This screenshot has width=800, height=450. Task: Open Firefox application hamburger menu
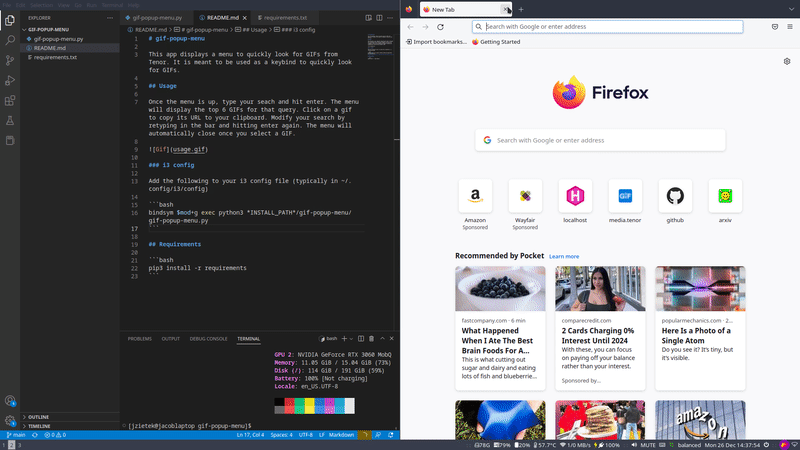[790, 27]
